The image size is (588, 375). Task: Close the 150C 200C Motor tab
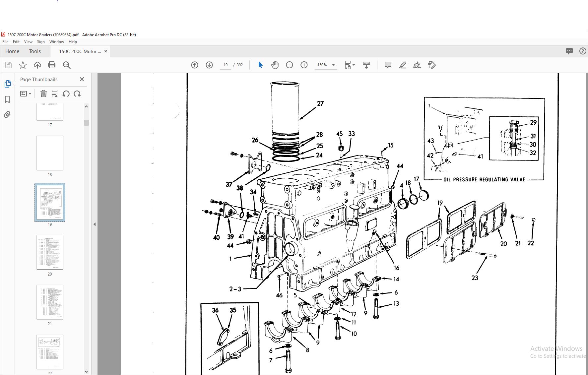(106, 51)
